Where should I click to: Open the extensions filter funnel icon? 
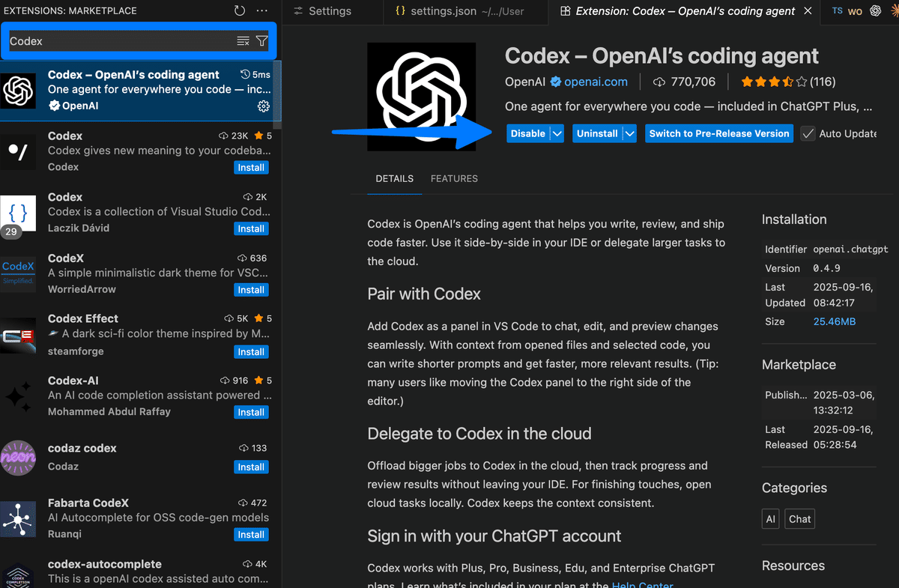[x=261, y=42]
